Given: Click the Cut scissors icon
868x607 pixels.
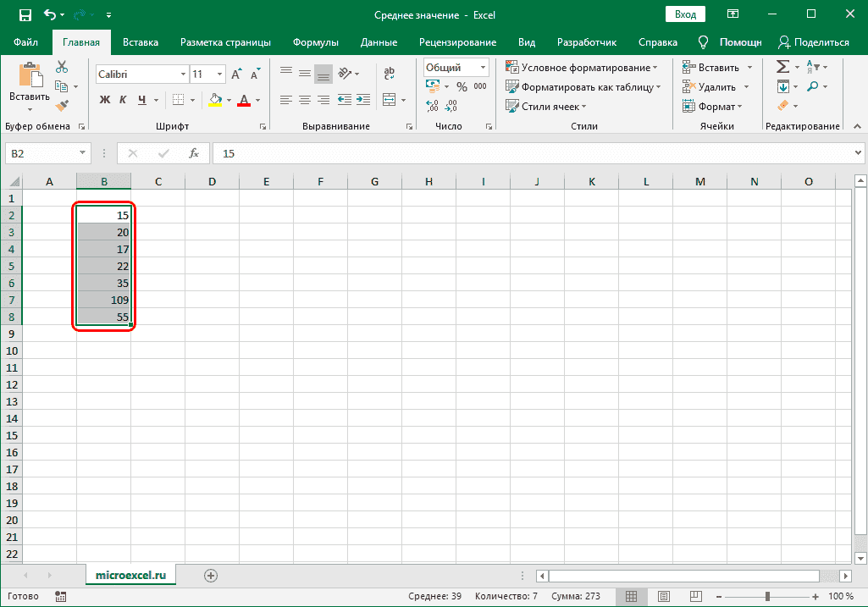Looking at the screenshot, I should [62, 68].
